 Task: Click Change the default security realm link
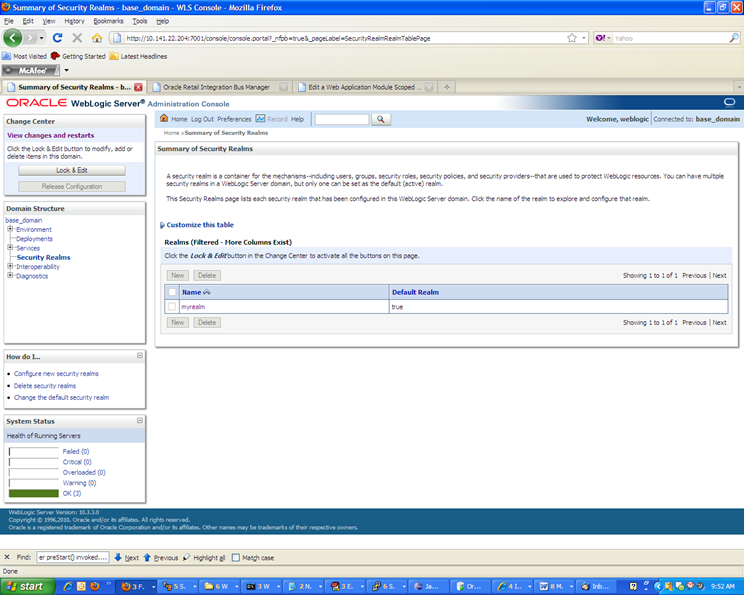[61, 397]
